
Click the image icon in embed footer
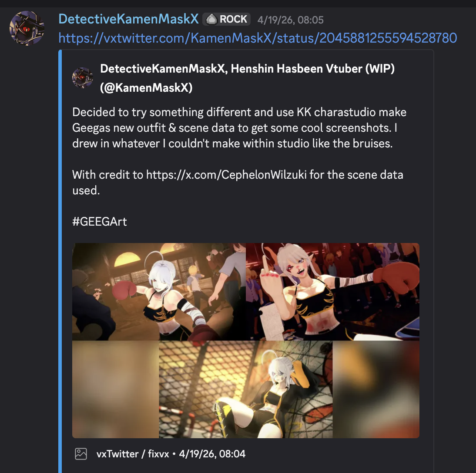click(81, 454)
